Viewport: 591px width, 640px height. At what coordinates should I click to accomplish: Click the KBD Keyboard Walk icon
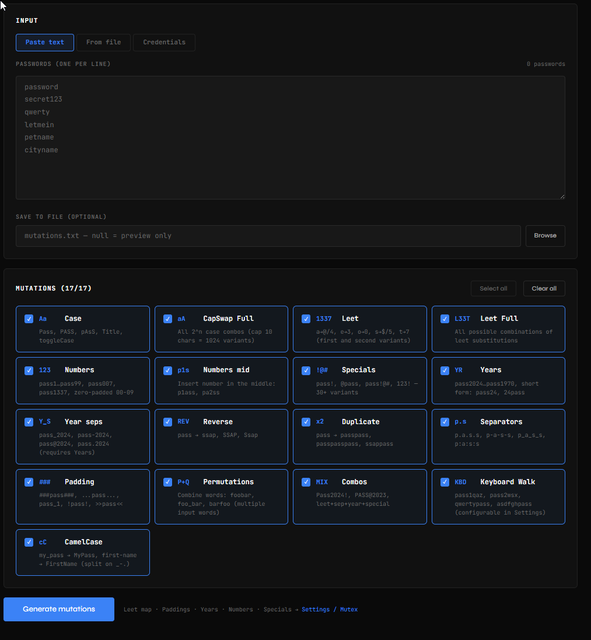(x=460, y=482)
